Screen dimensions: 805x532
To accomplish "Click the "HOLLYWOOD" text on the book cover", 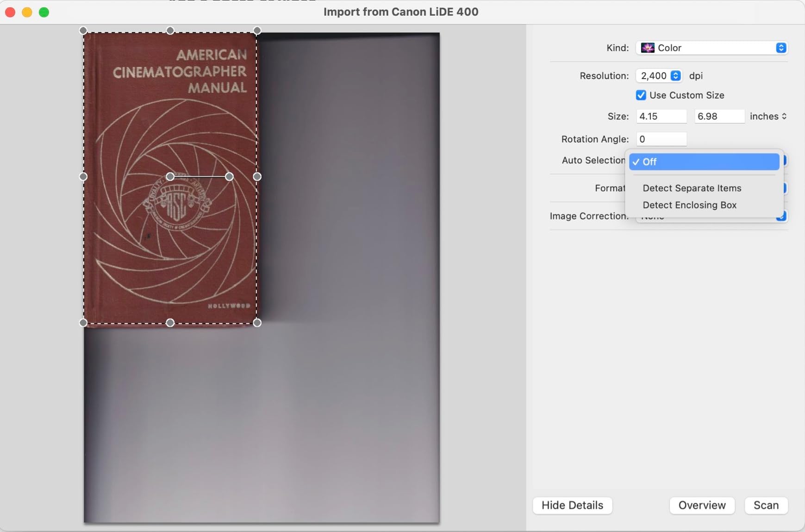I will tap(229, 306).
